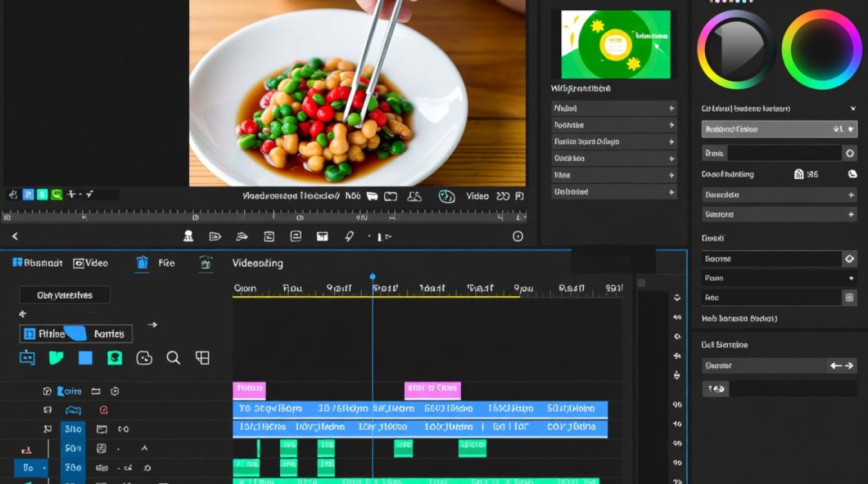Collapse the color panel chevron header
Screen dimensions: 868x484
tap(853, 109)
